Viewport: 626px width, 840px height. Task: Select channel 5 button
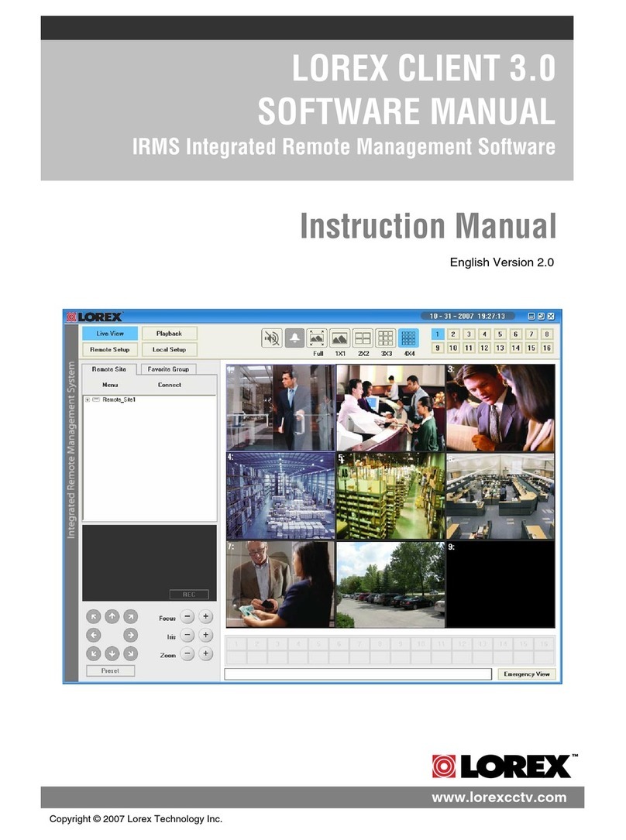pos(500,334)
